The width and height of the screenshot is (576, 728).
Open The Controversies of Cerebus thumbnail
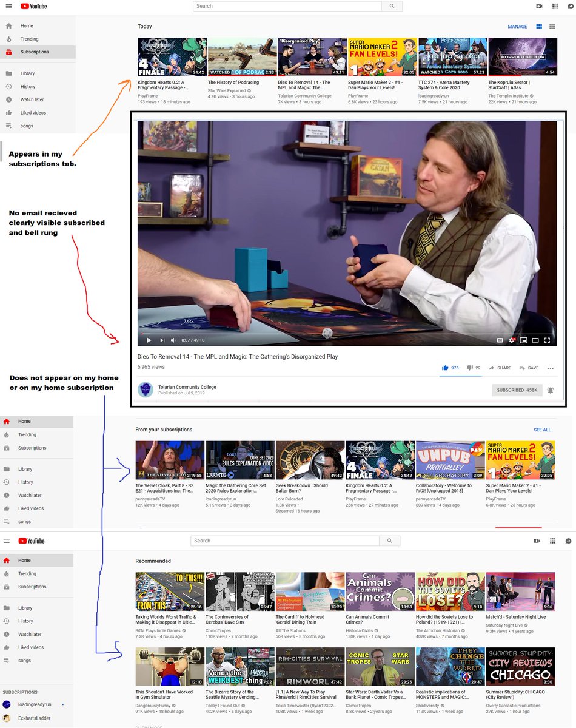click(240, 591)
